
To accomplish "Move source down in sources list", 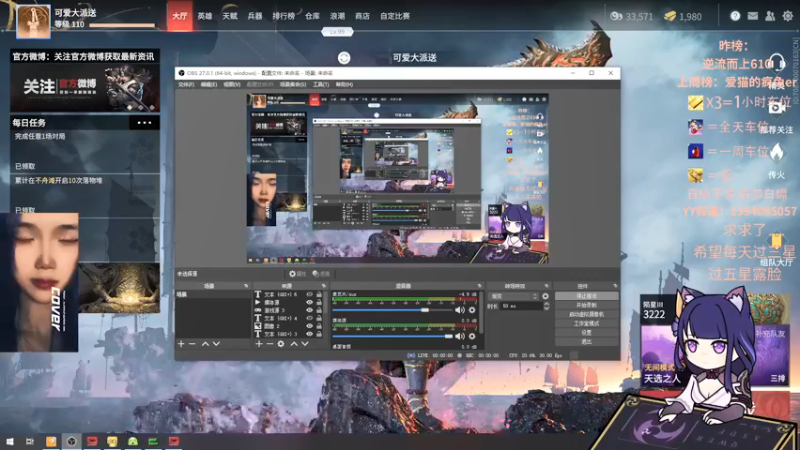I will coord(305,344).
